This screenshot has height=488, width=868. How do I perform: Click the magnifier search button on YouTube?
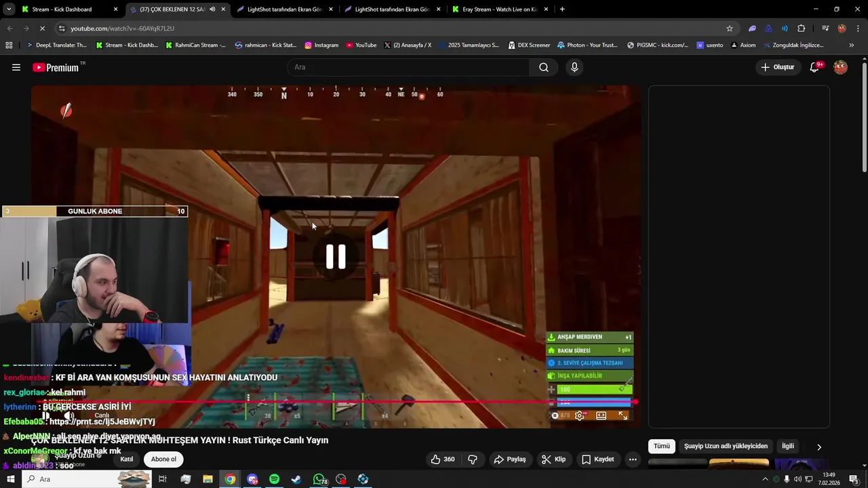pos(544,67)
